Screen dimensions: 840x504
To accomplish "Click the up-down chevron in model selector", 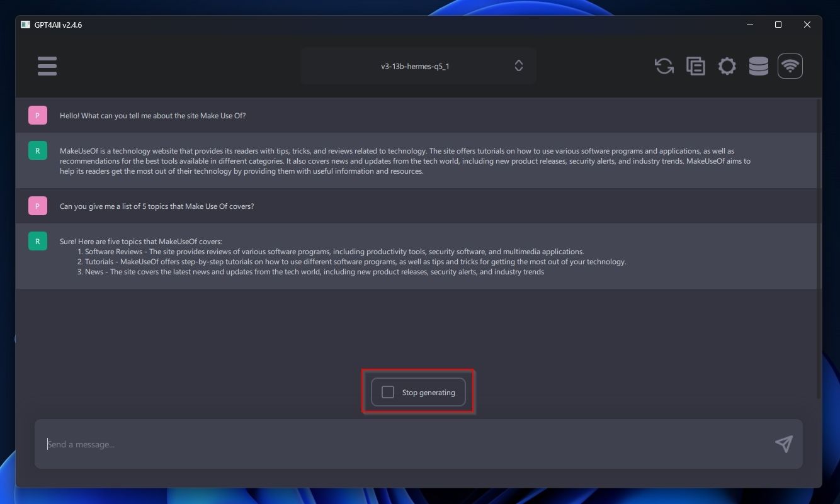I will (518, 66).
